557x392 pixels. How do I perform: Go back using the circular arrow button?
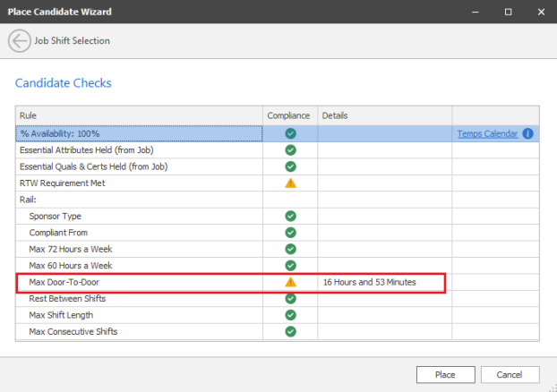19,41
